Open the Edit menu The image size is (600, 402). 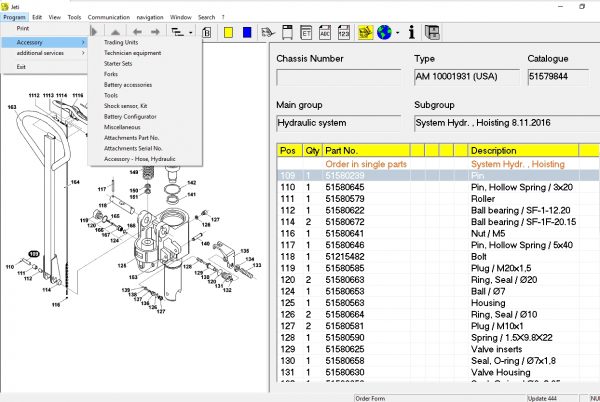click(x=37, y=17)
